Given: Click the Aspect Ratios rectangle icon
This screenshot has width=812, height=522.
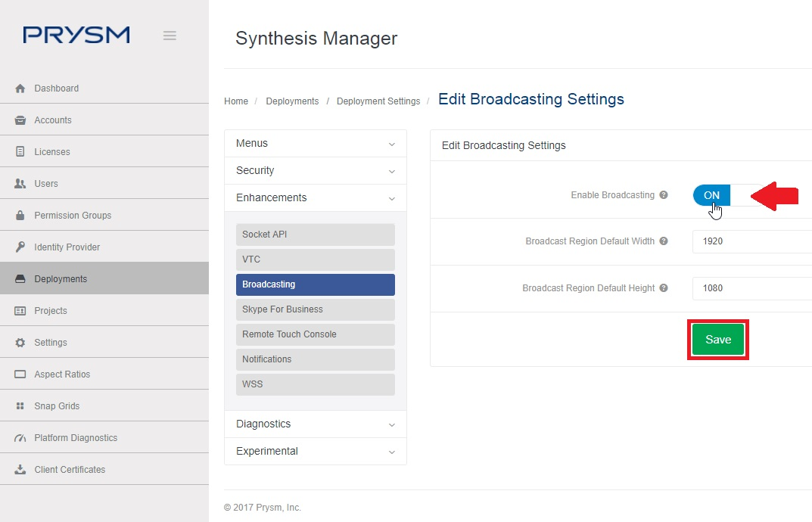Looking at the screenshot, I should click(x=20, y=374).
